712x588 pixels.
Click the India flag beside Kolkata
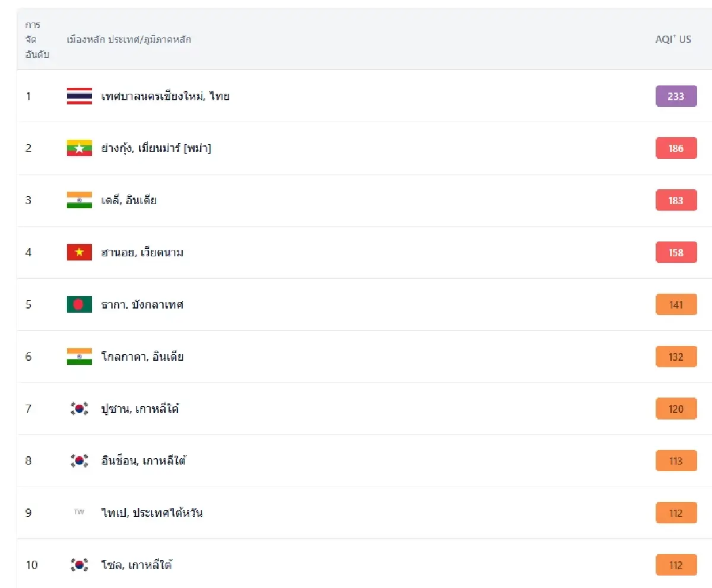[x=79, y=357]
